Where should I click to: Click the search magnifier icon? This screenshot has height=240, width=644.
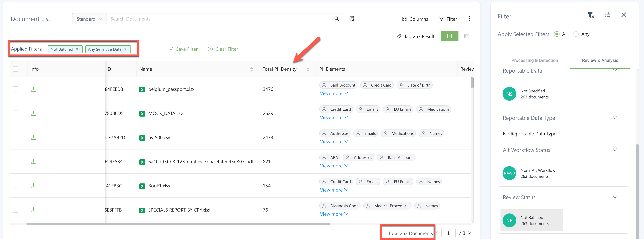[x=336, y=19]
